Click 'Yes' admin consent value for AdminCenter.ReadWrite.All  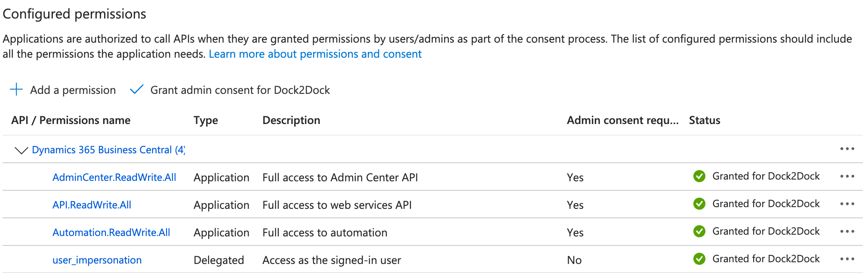[575, 177]
